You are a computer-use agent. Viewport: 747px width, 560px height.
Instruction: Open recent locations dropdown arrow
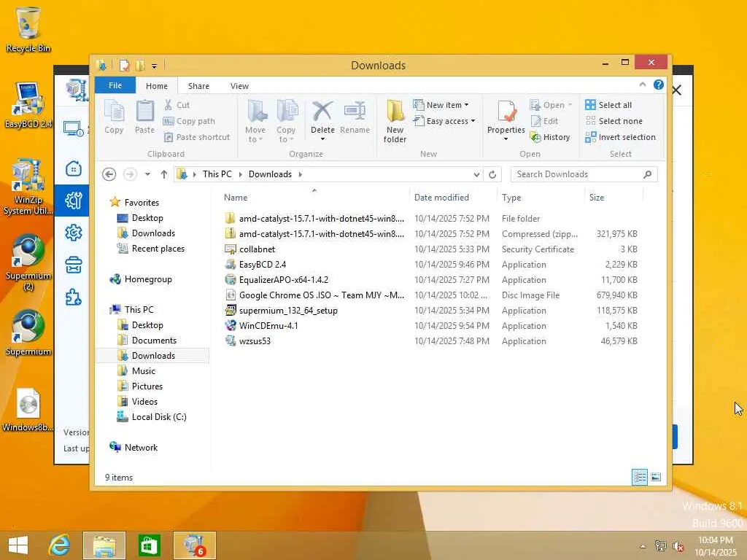tap(147, 174)
